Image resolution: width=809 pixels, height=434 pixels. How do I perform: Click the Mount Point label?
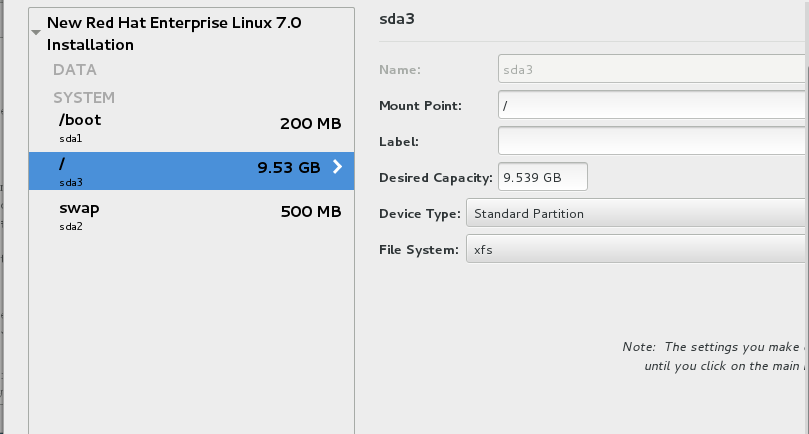(x=420, y=106)
